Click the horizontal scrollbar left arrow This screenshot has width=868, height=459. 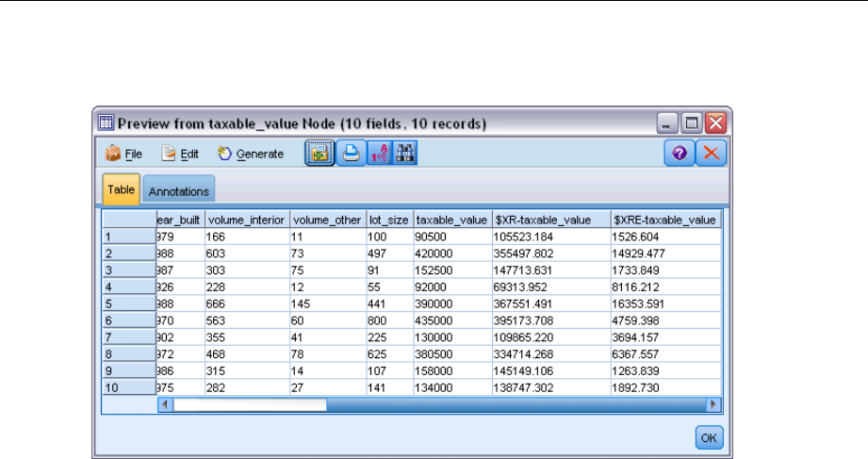click(166, 404)
